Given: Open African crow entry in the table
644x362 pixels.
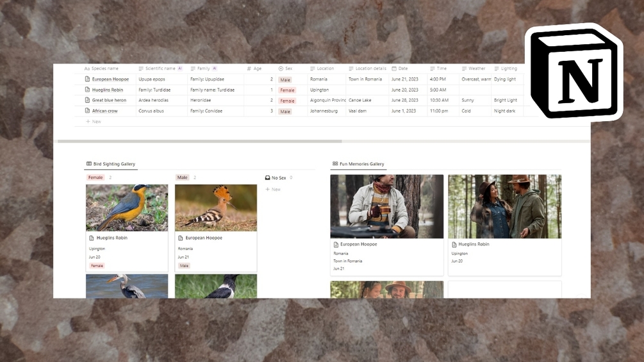Looking at the screenshot, I should coord(104,111).
